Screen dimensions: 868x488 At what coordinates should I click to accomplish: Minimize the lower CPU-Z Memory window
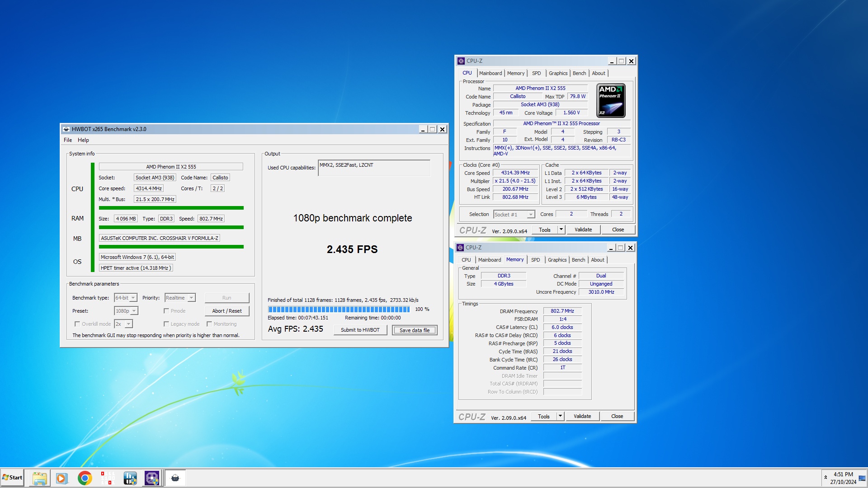[611, 248]
